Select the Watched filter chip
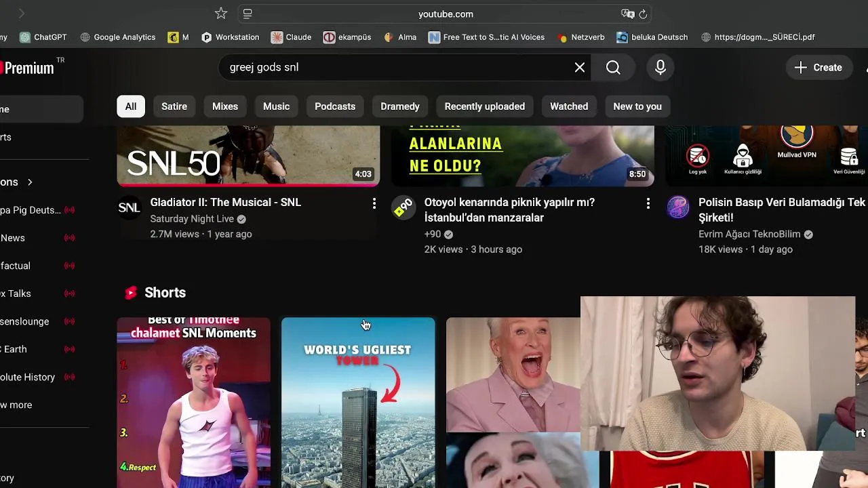The height and width of the screenshot is (488, 868). tap(569, 106)
